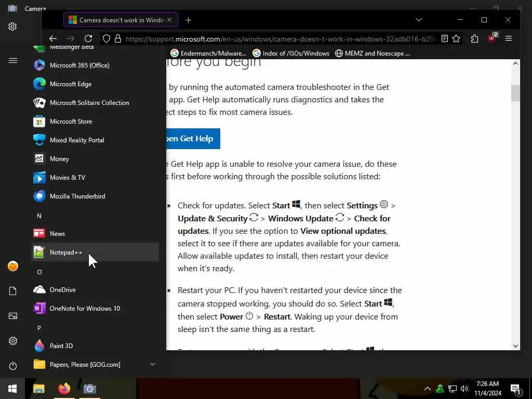
Task: Open Documents from Start sidebar
Action: (x=13, y=291)
